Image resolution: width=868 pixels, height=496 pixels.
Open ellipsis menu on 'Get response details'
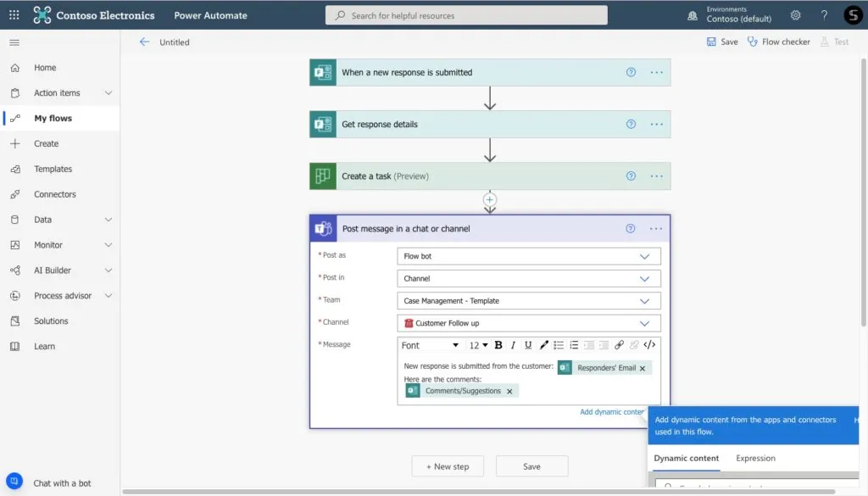coord(657,125)
